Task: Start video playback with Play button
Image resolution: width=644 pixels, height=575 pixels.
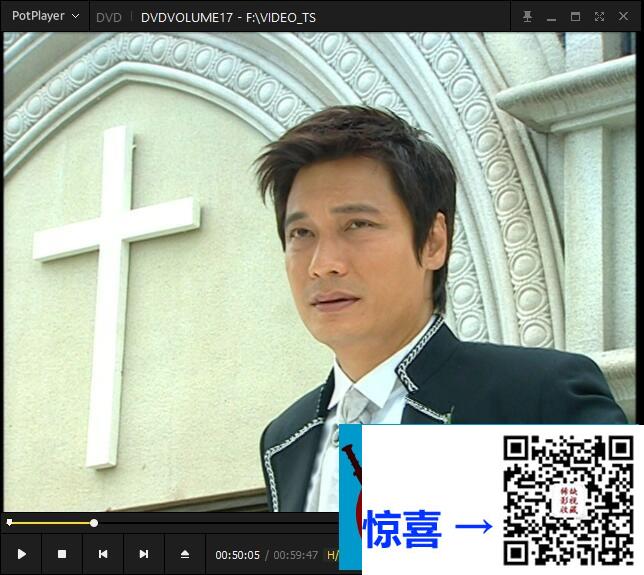Action: point(22,554)
